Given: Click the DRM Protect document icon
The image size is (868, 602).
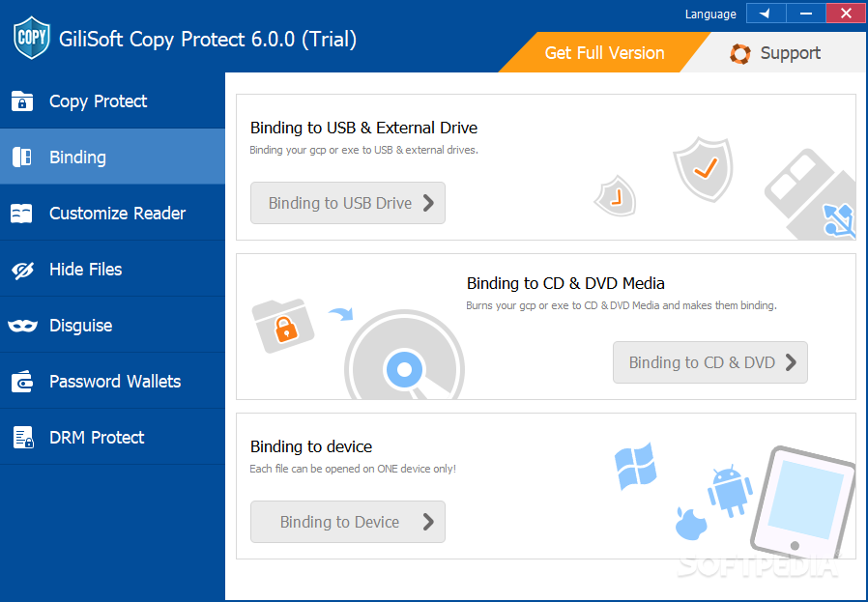Looking at the screenshot, I should point(22,437).
